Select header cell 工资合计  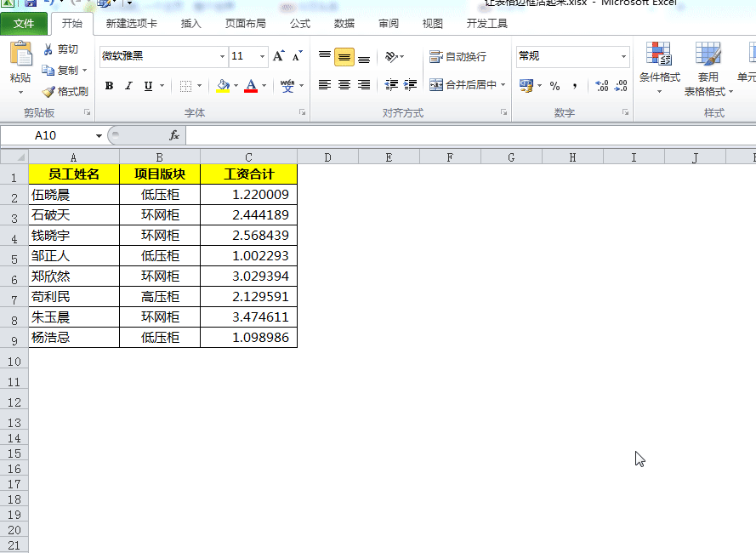click(249, 174)
